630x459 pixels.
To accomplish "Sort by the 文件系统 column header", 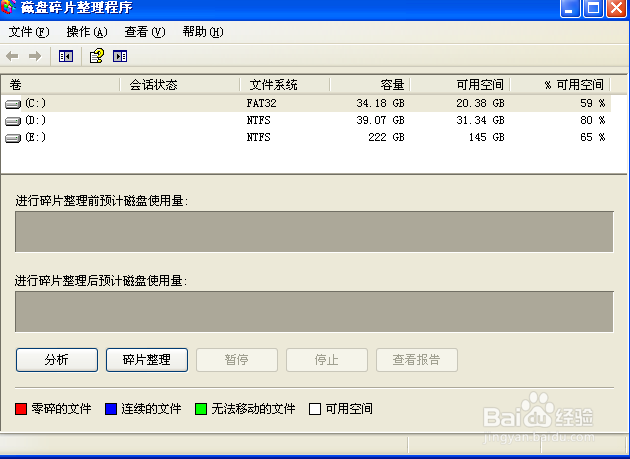I will coord(284,85).
